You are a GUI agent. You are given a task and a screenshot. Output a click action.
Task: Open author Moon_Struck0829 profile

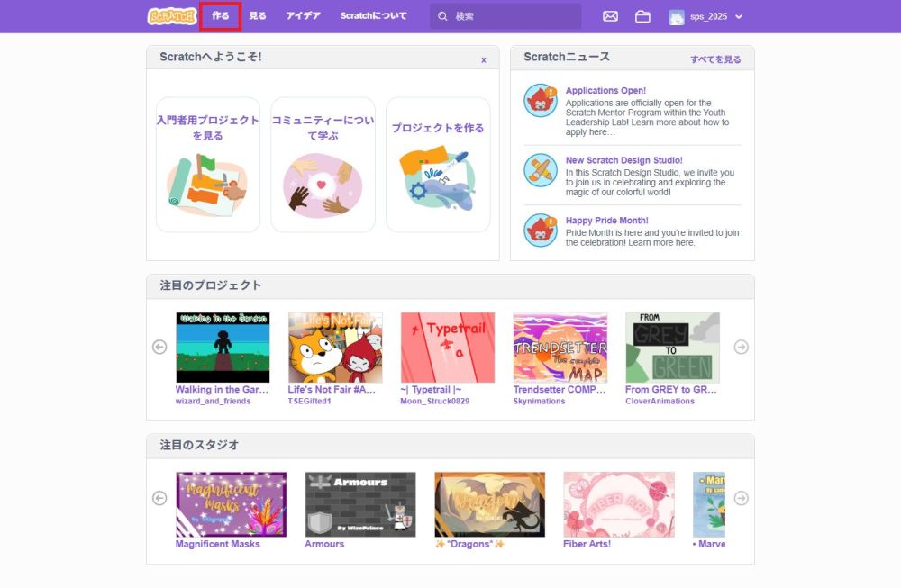pyautogui.click(x=435, y=402)
